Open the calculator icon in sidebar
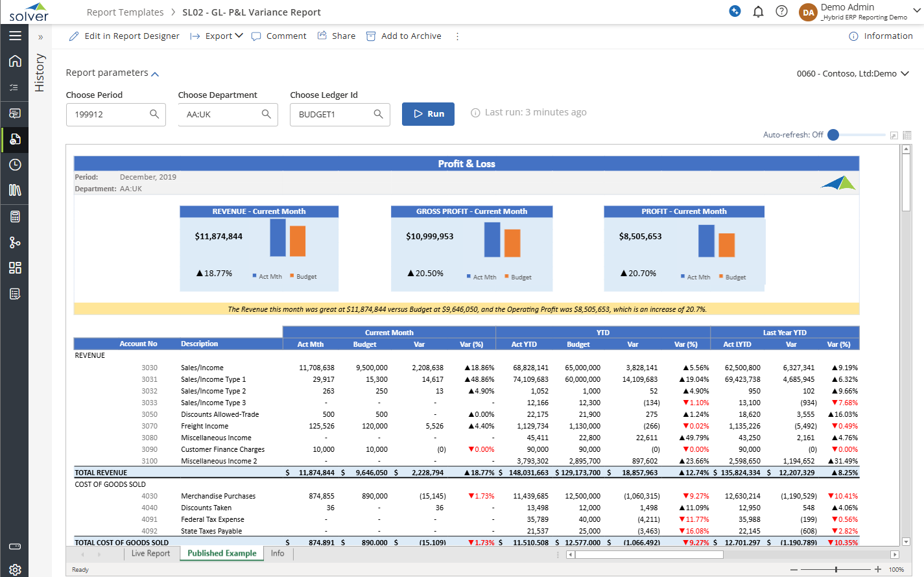The height and width of the screenshot is (577, 924). pyautogui.click(x=15, y=217)
